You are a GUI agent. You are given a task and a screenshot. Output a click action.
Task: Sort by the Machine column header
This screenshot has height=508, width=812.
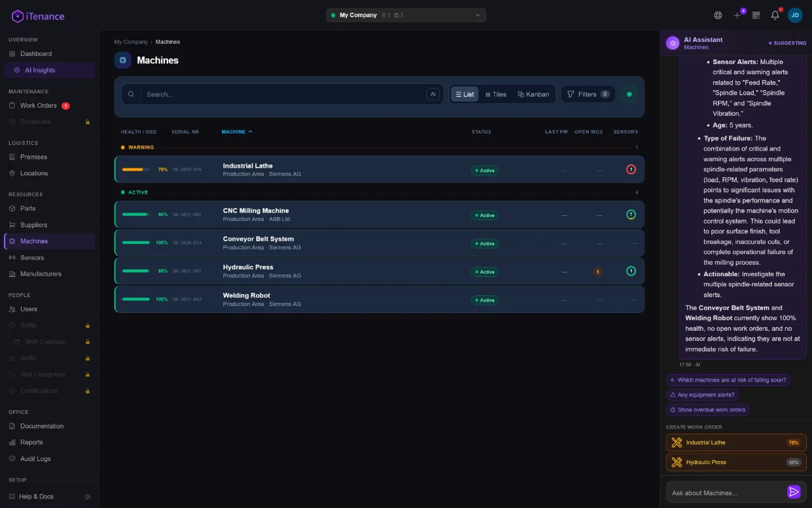[237, 131]
